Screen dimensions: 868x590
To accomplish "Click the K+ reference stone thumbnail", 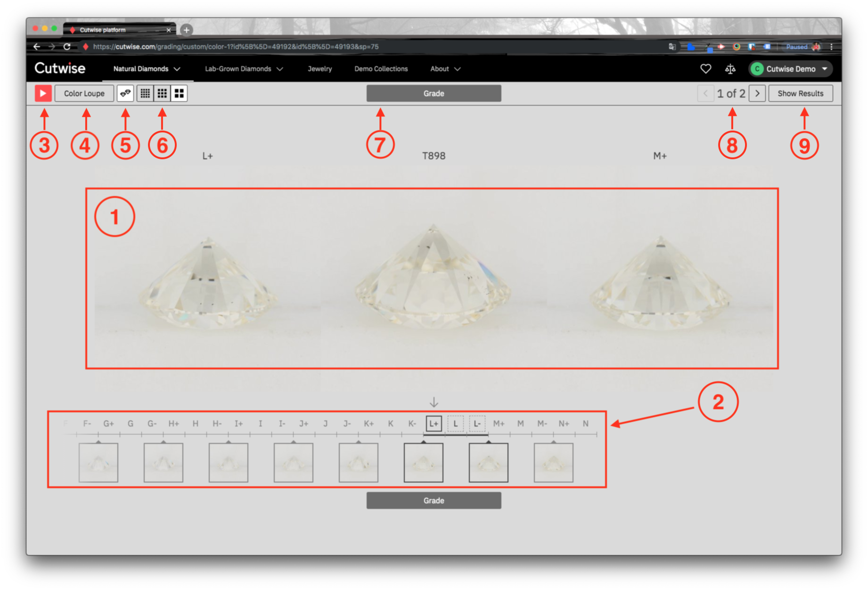I will click(x=359, y=462).
